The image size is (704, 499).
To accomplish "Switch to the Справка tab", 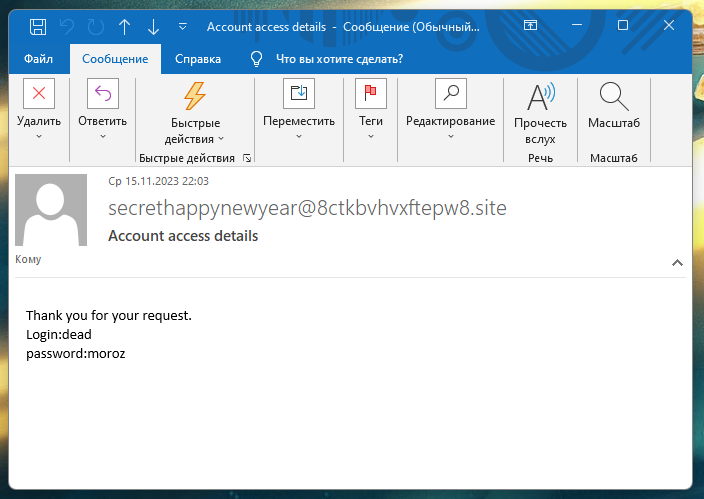I will pos(198,59).
